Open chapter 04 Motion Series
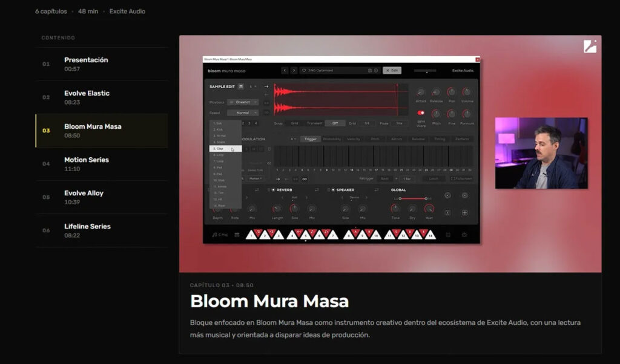Viewport: 620px width, 364px height. [102, 164]
